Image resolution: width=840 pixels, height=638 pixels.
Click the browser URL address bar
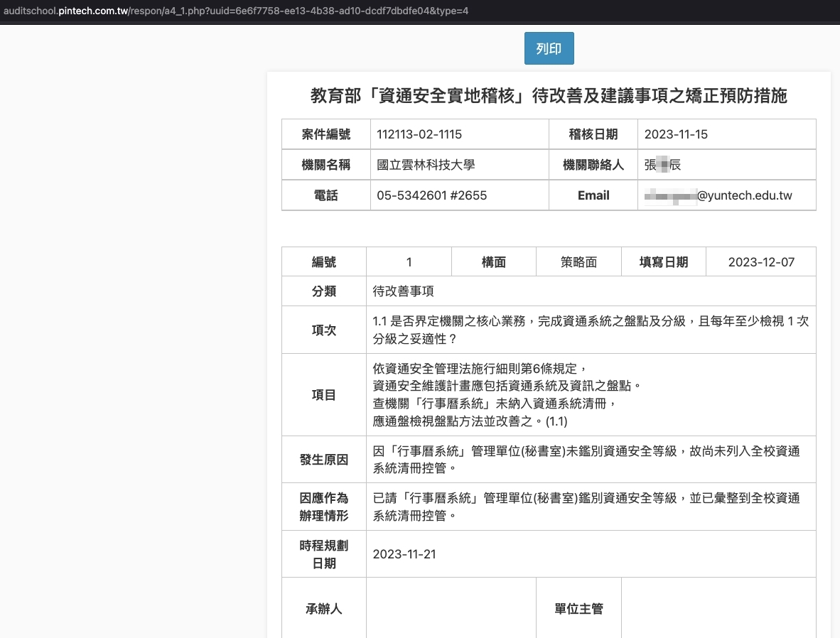coord(236,11)
